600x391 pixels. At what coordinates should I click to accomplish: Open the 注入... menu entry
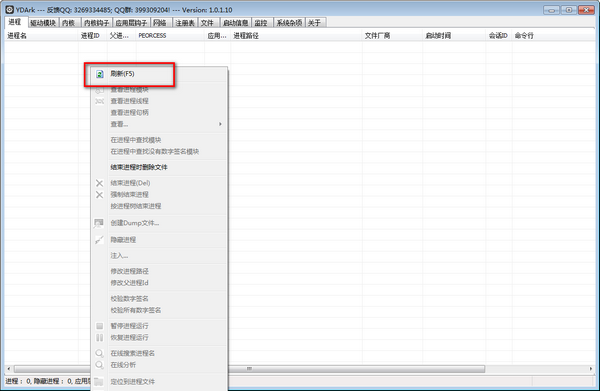[x=119, y=256]
